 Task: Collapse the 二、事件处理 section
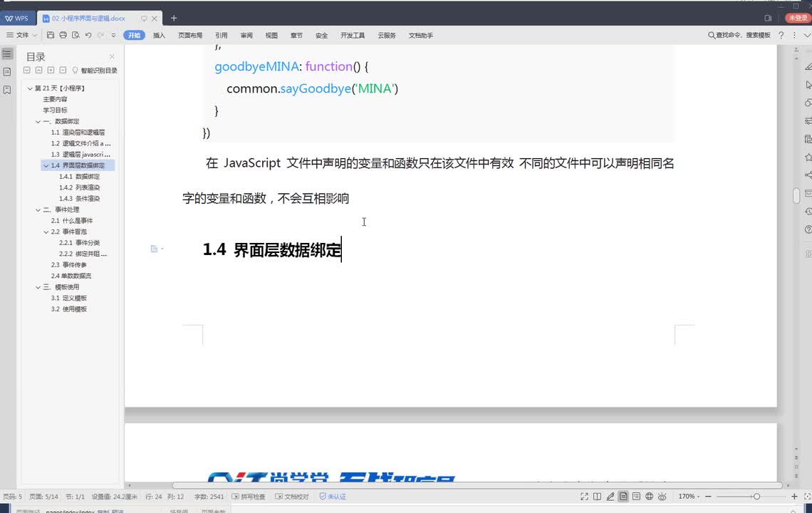[x=38, y=209]
